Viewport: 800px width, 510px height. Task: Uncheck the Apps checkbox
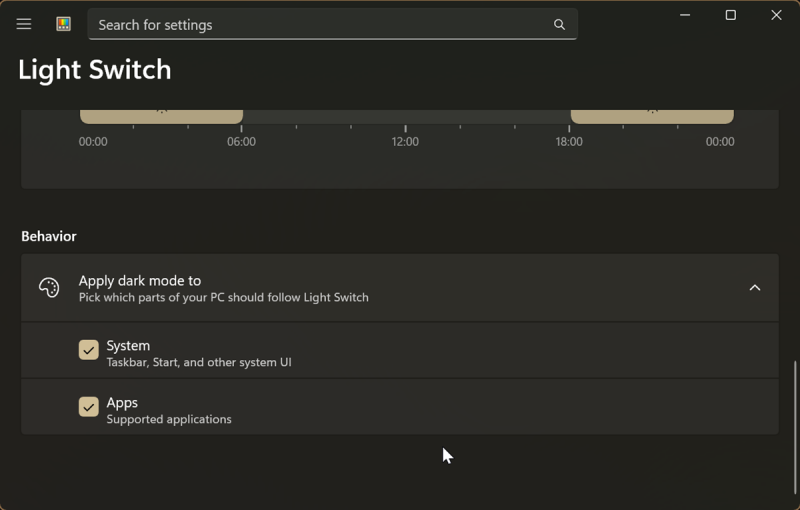tap(89, 407)
